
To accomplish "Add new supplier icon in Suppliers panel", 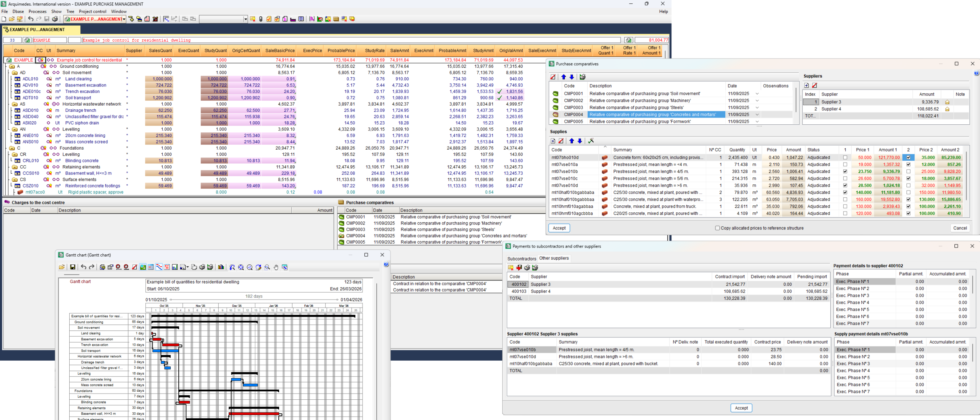I will click(807, 85).
